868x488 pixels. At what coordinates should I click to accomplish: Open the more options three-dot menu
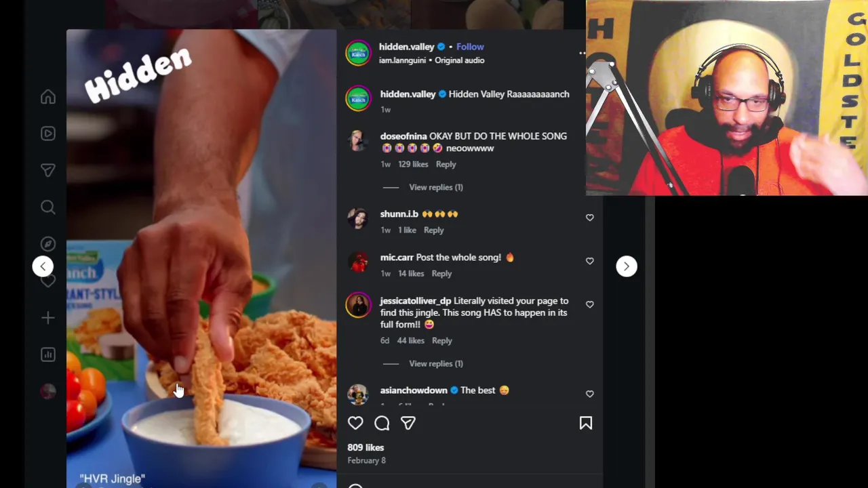582,53
